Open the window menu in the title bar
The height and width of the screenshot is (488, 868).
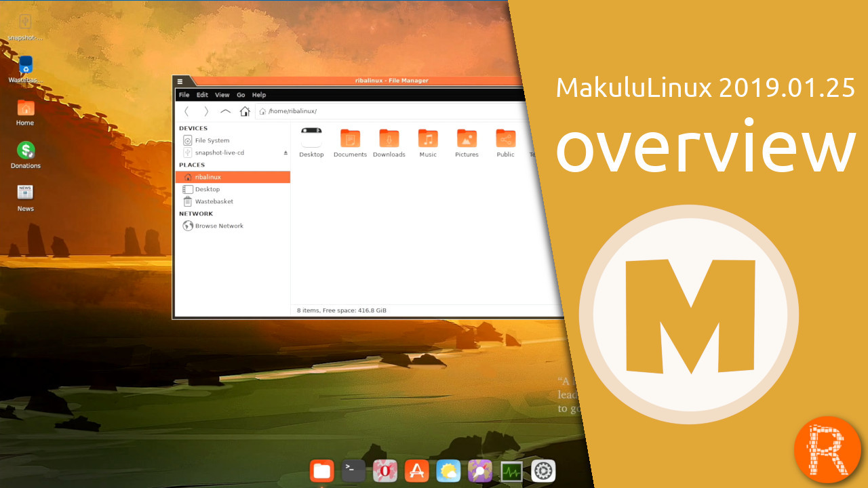180,81
